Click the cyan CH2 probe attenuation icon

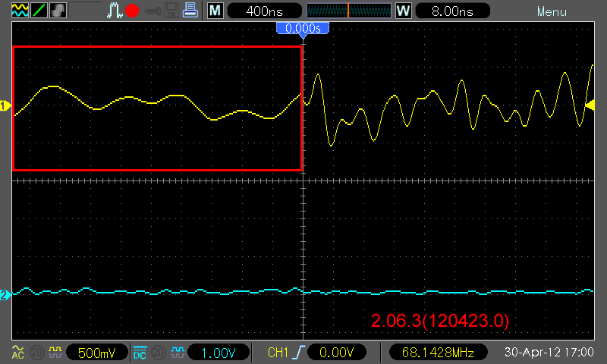[178, 352]
